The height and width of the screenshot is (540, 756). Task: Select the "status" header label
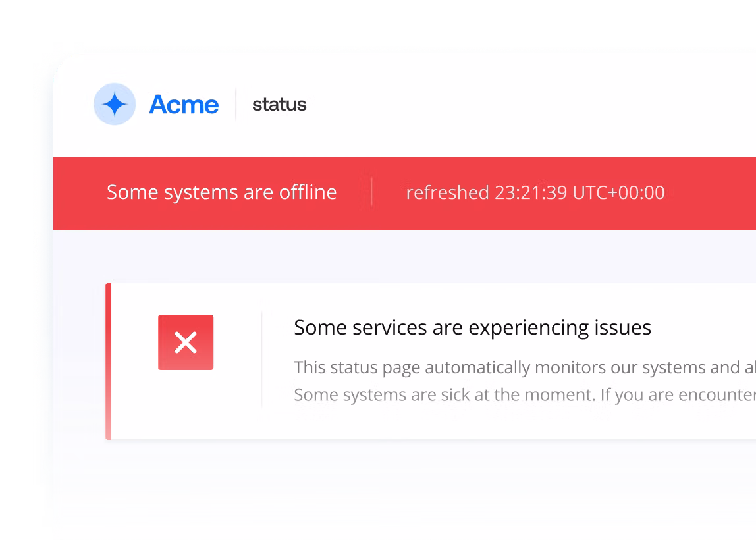[279, 104]
